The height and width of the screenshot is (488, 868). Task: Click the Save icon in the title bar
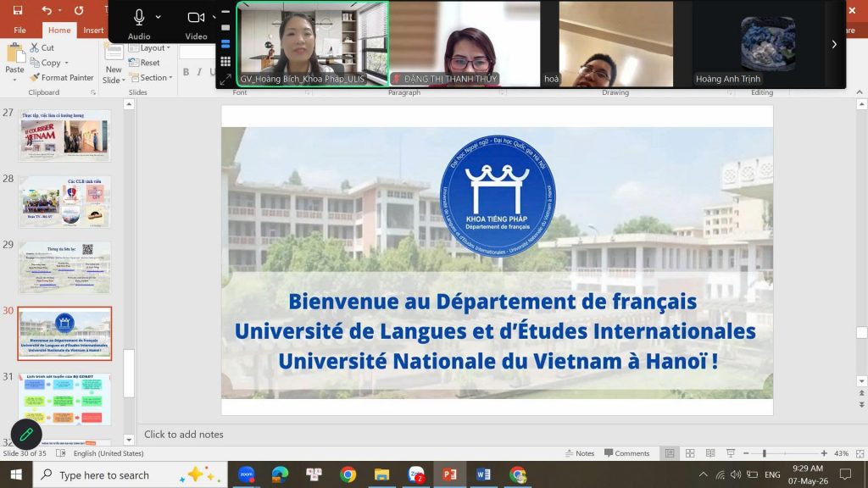pos(18,10)
